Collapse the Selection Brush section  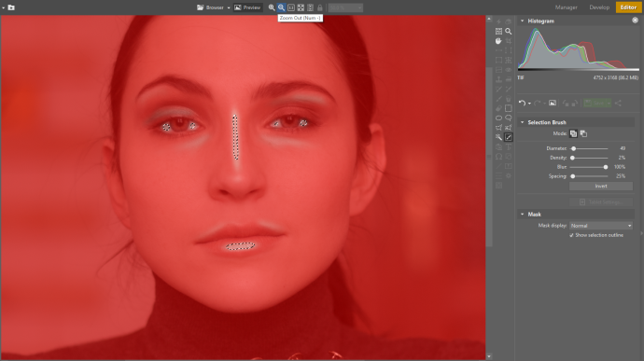pos(522,122)
